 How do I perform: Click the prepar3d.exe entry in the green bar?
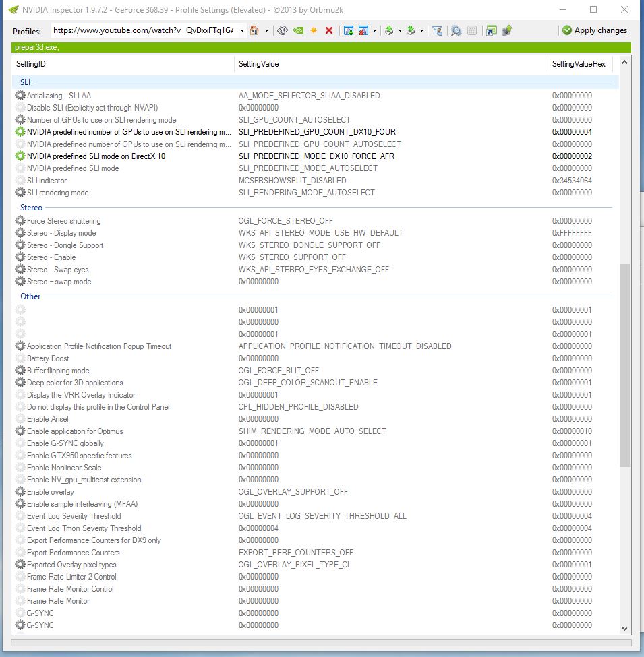[37, 47]
